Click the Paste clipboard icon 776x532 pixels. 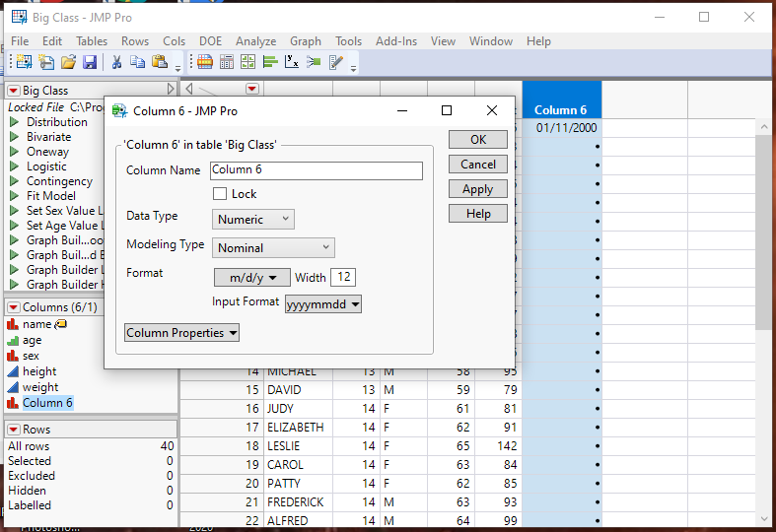(x=160, y=62)
